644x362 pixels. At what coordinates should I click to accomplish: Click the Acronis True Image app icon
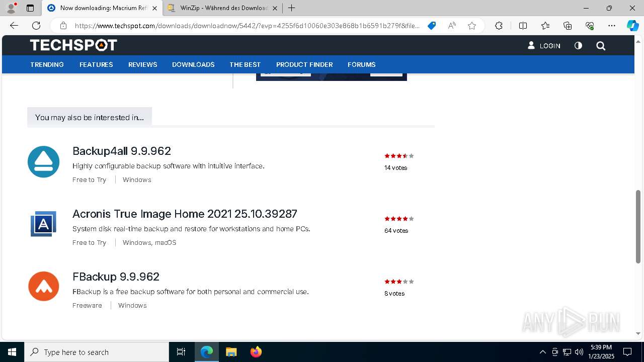[x=43, y=224]
